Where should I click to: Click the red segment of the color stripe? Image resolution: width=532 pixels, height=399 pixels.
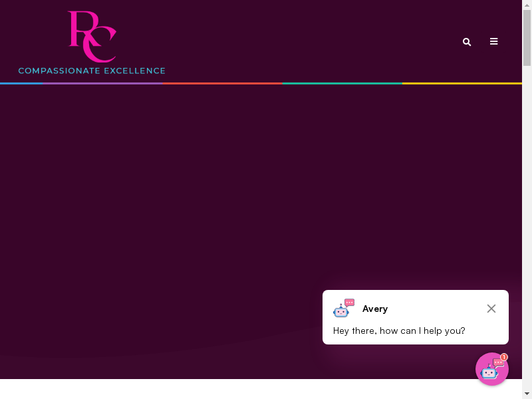(x=223, y=83)
